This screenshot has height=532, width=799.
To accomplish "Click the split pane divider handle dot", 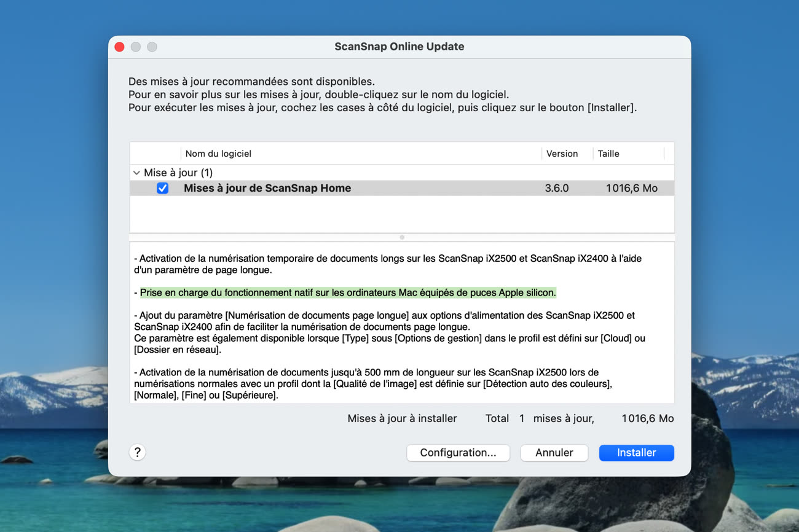I will (402, 237).
